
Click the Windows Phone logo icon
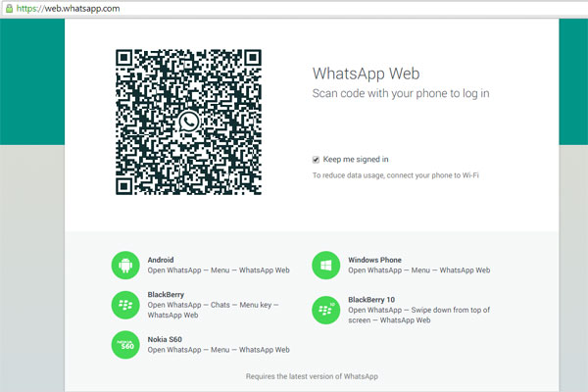pos(326,266)
